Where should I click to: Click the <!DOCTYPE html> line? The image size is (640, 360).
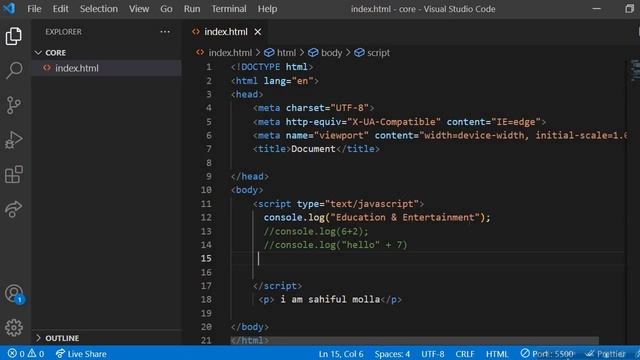tap(272, 67)
